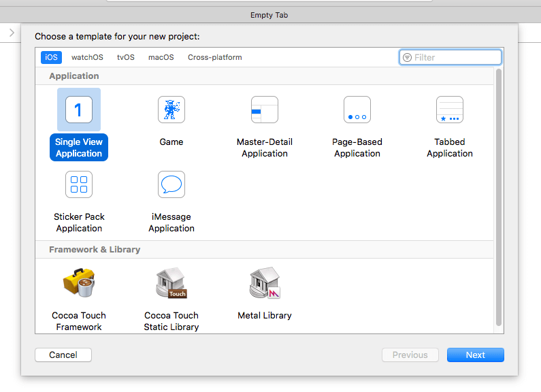Image resolution: width=541 pixels, height=392 pixels.
Task: Click the filter icon in search field
Action: click(408, 57)
